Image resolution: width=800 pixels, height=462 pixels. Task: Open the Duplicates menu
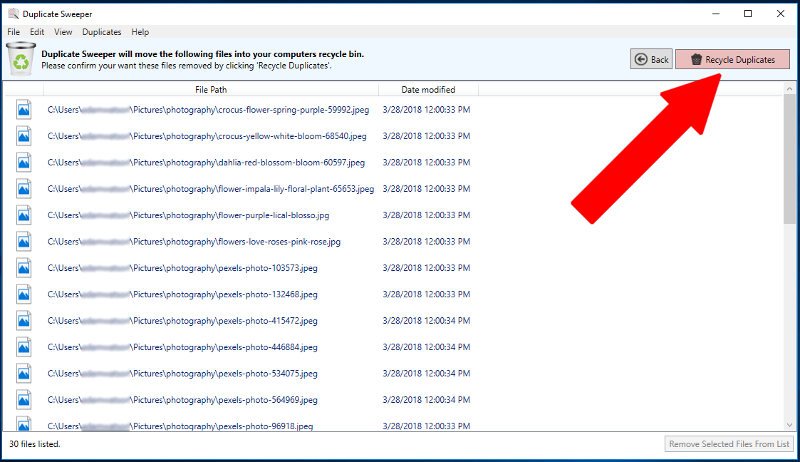[x=102, y=32]
